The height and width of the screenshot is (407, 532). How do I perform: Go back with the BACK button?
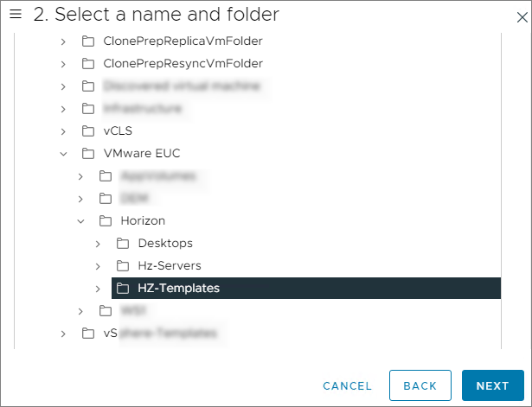[420, 385]
